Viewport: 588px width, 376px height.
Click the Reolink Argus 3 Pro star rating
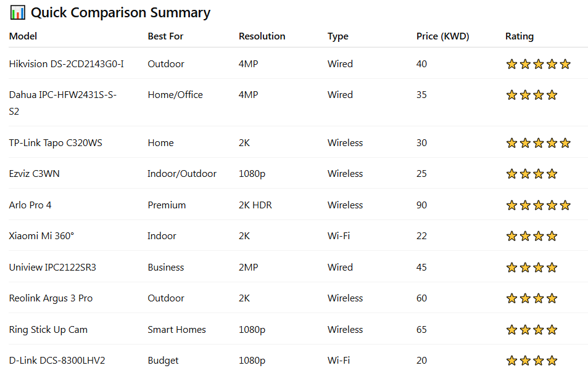coord(531,298)
